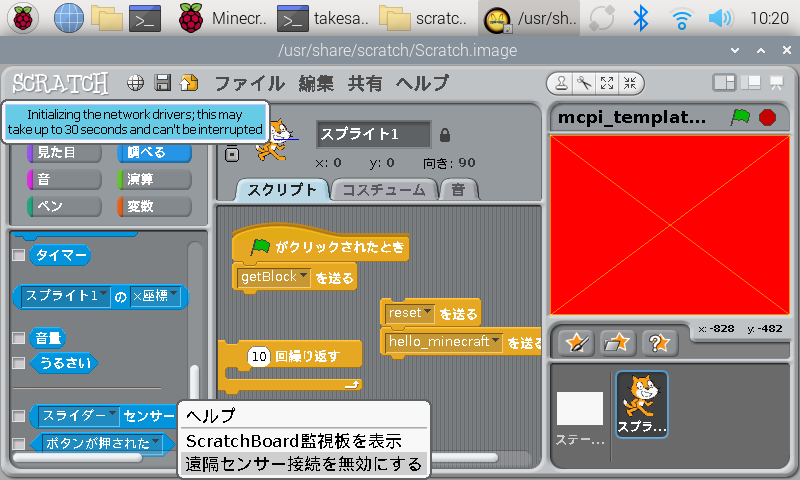Viewport: 800px width, 480px height.
Task: Select the ペン block category
Action: [x=64, y=206]
